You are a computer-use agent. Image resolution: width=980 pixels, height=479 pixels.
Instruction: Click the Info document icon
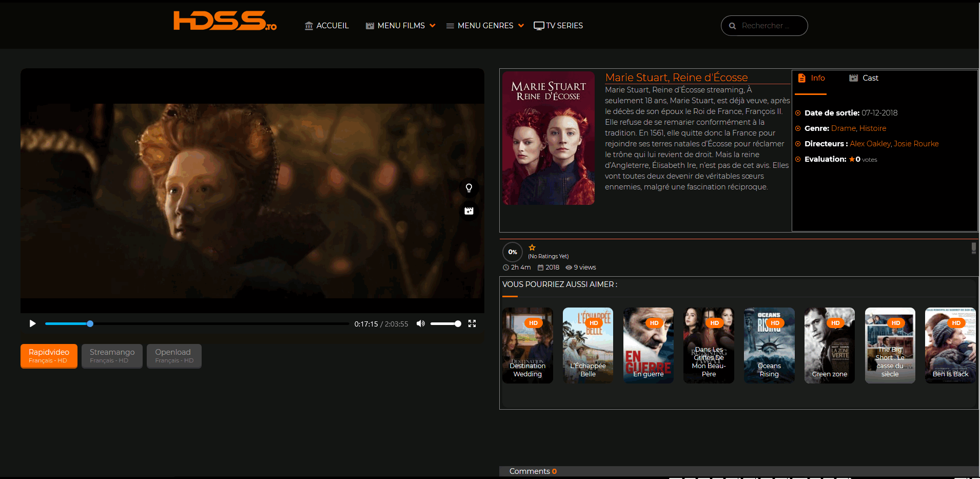tap(802, 78)
